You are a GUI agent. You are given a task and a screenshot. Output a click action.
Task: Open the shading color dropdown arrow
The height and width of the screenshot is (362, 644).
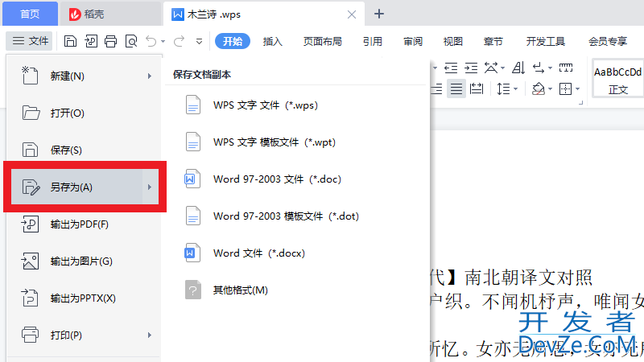[550, 88]
